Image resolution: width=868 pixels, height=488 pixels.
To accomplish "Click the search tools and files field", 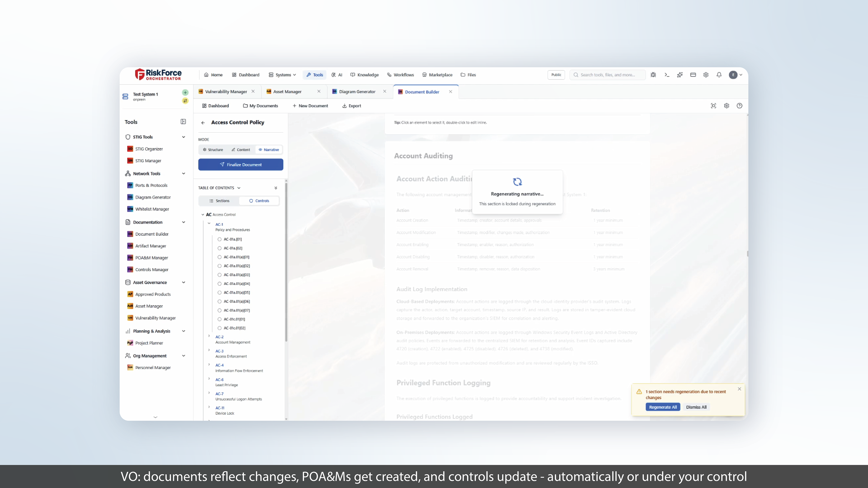I will [x=608, y=75].
